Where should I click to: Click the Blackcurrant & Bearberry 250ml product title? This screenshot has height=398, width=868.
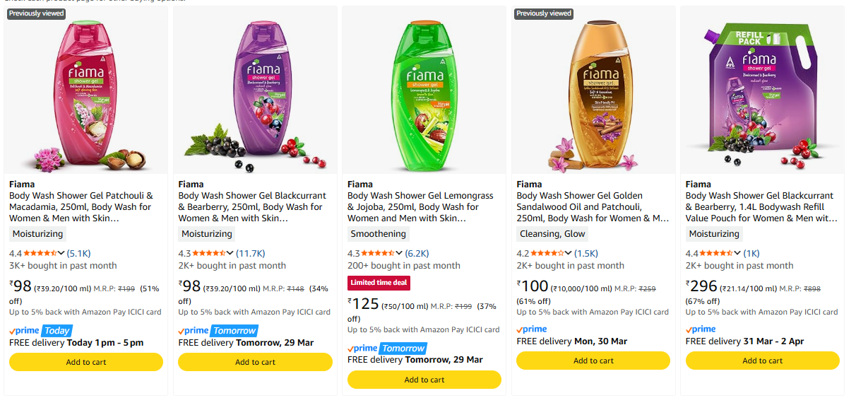(253, 206)
